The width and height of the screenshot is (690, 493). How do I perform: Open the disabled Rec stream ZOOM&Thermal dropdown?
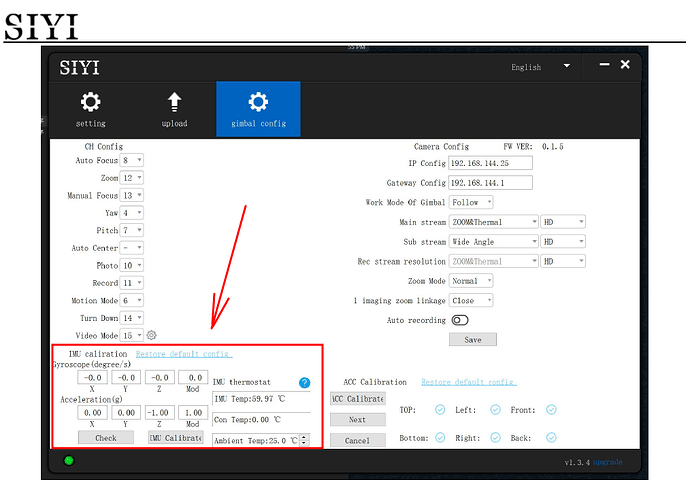(x=494, y=261)
